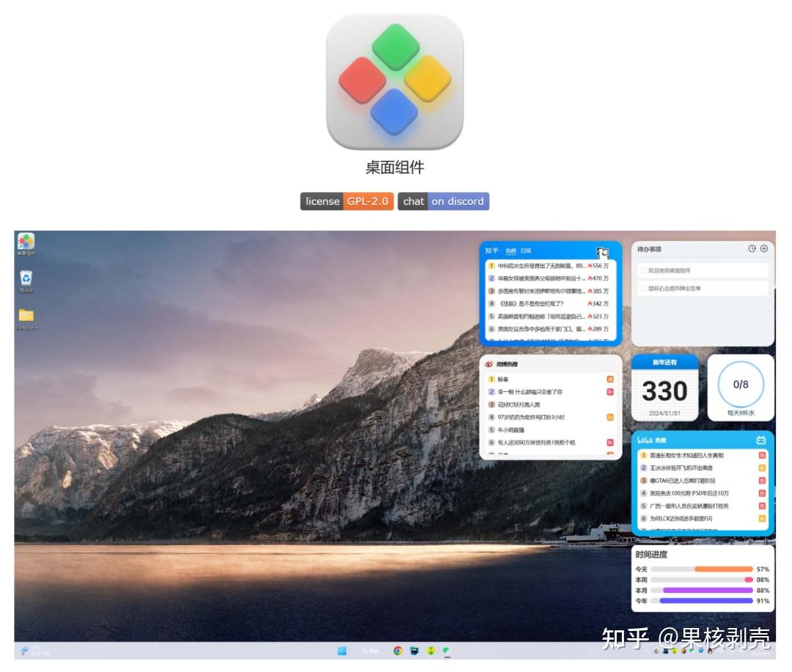Switch to the 日报 tab in Zhihu widget
The image size is (792, 672).
(526, 251)
